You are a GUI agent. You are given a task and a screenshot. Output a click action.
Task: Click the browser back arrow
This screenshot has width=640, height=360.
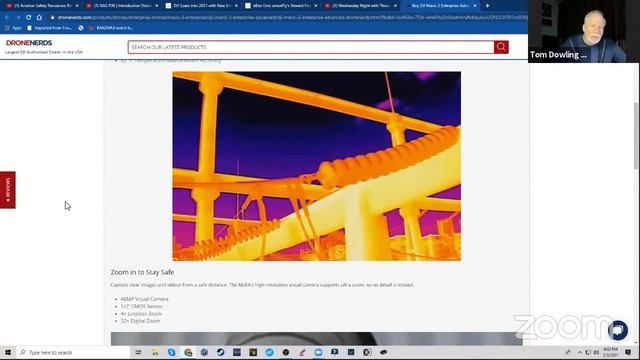point(7,17)
